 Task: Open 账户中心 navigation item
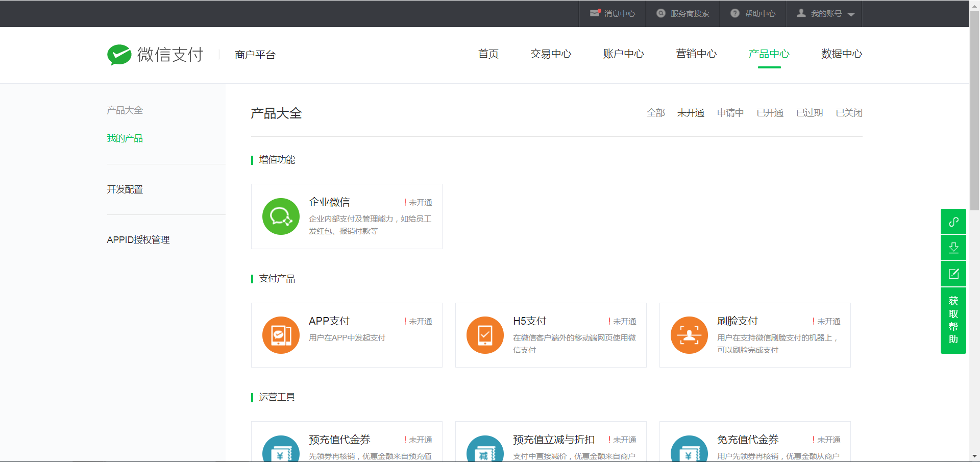(x=623, y=54)
